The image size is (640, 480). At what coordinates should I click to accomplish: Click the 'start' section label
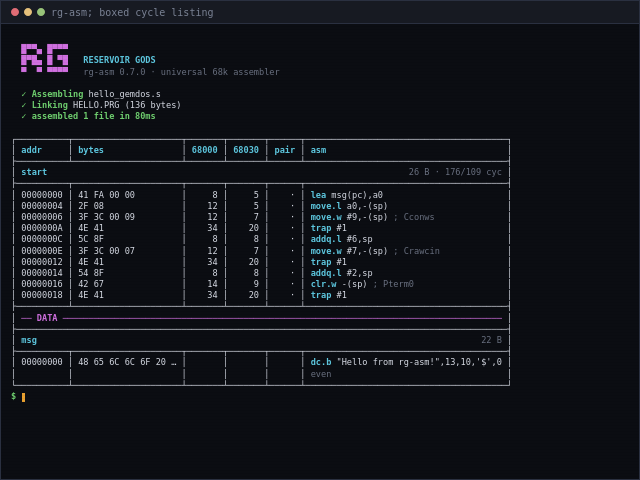[x=34, y=172]
